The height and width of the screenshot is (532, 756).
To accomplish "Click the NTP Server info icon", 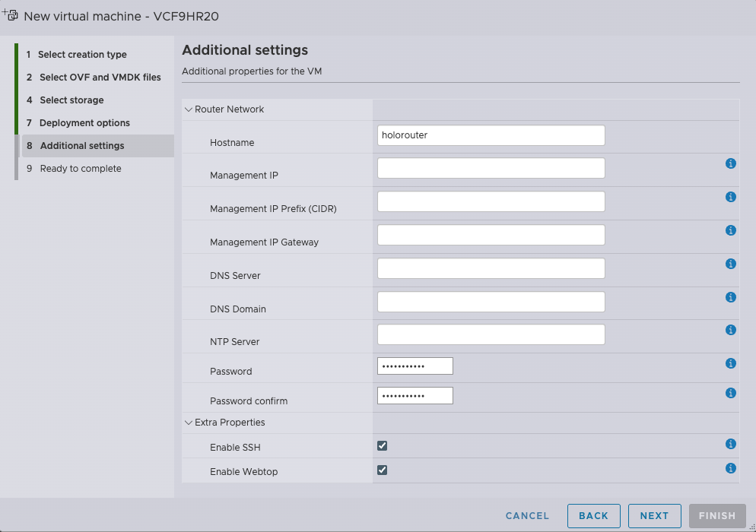I will point(730,330).
